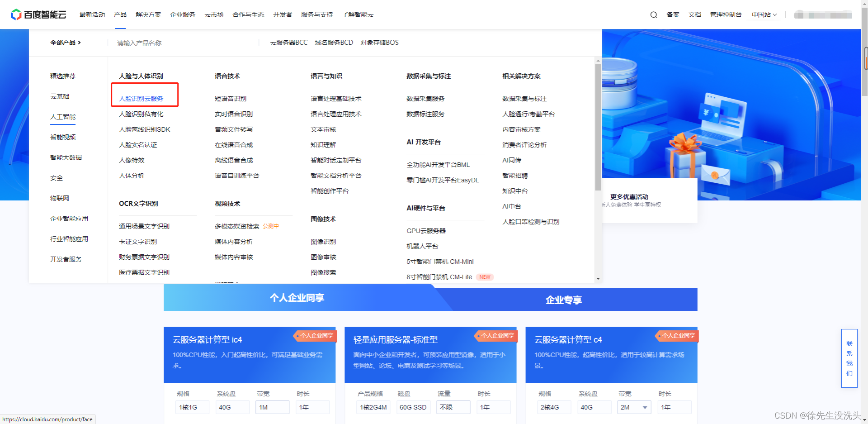
Task: Select the 1核1G spec in ic4 card
Action: coord(192,407)
